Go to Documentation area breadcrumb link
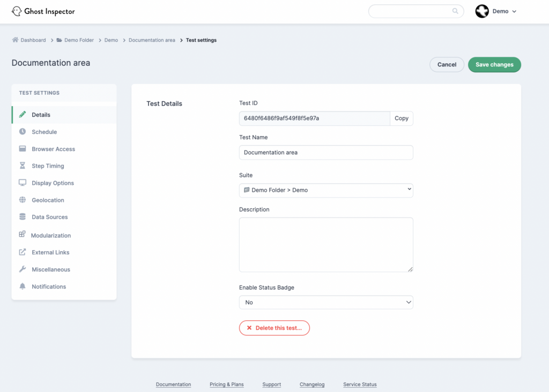 click(152, 40)
